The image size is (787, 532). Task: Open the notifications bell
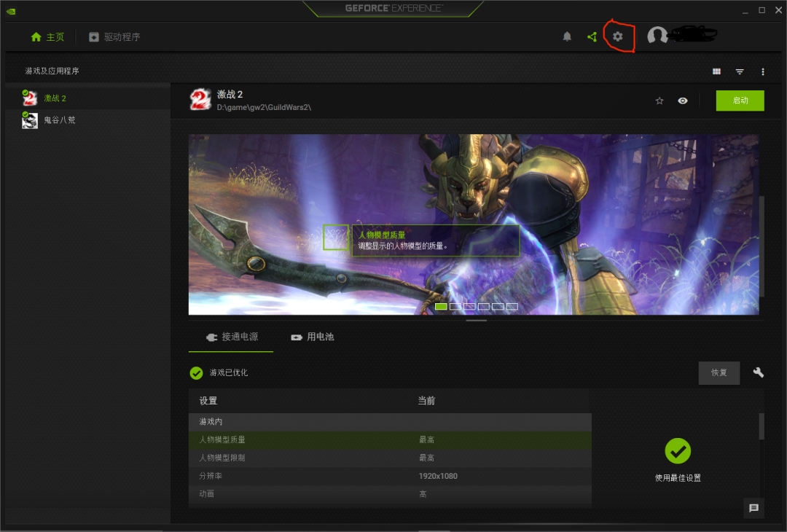click(x=567, y=36)
